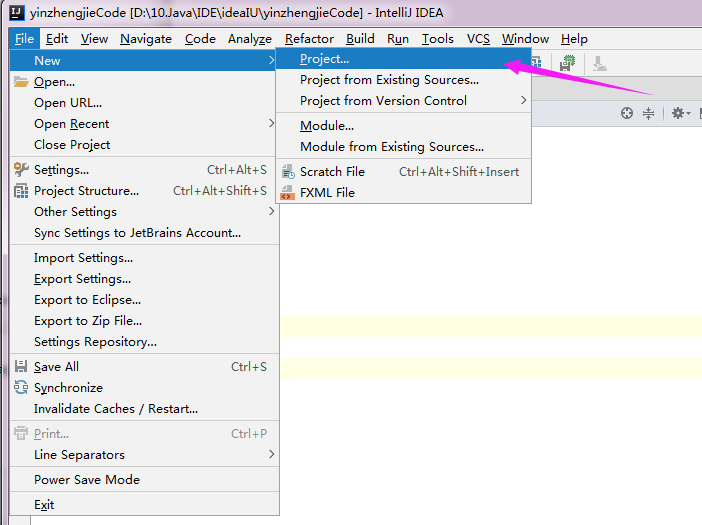Choose Settings Repository...
Screen dimensions: 702x525
tap(144, 342)
